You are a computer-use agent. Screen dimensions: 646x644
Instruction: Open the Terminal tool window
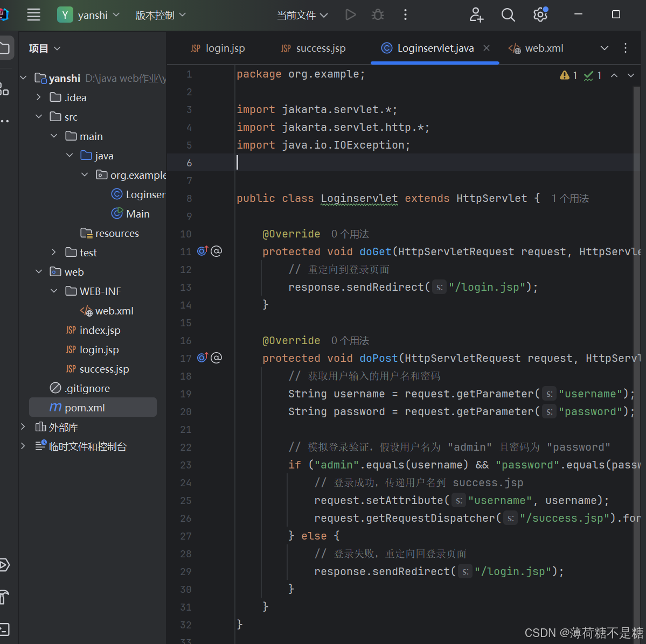click(4, 629)
